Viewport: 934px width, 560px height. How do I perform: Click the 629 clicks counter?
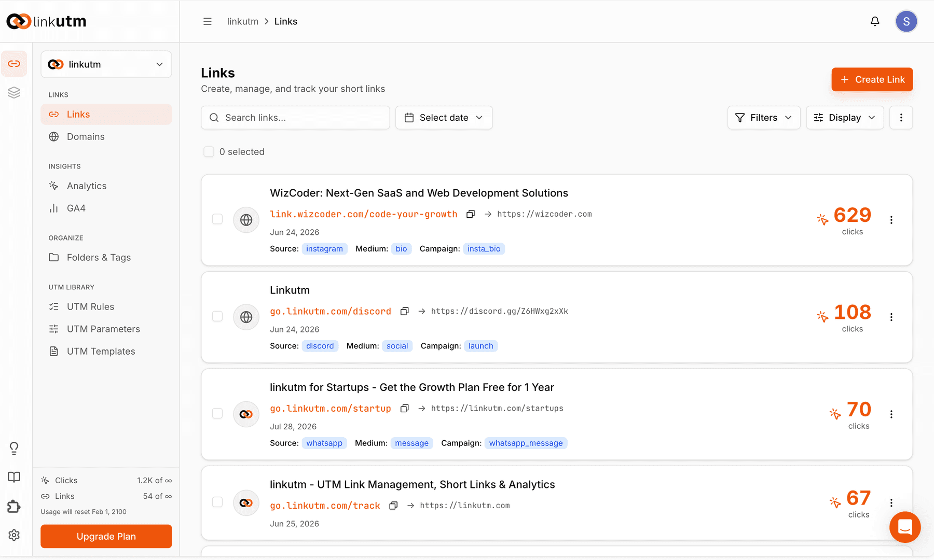pyautogui.click(x=844, y=221)
